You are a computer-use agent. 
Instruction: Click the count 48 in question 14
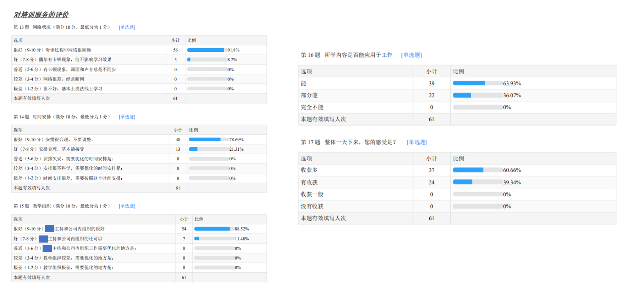coord(178,139)
